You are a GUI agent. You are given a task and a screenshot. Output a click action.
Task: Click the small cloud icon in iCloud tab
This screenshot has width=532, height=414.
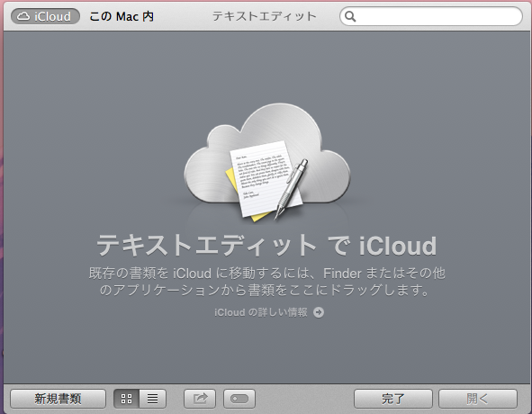click(23, 16)
